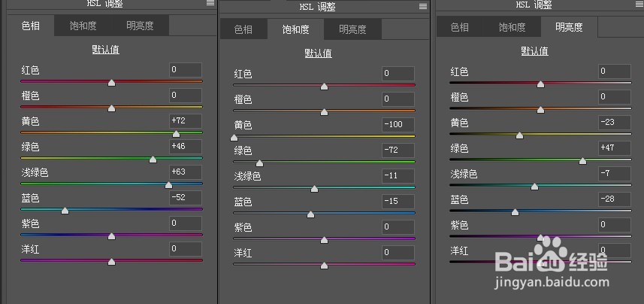
Task: Focus the 浅绿色 luminance field showing -7
Action: tap(615, 174)
